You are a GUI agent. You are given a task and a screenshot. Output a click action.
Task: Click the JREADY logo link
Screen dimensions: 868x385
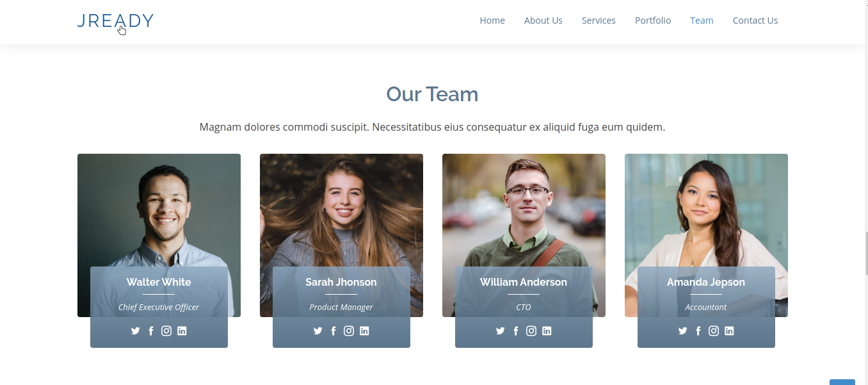(115, 21)
